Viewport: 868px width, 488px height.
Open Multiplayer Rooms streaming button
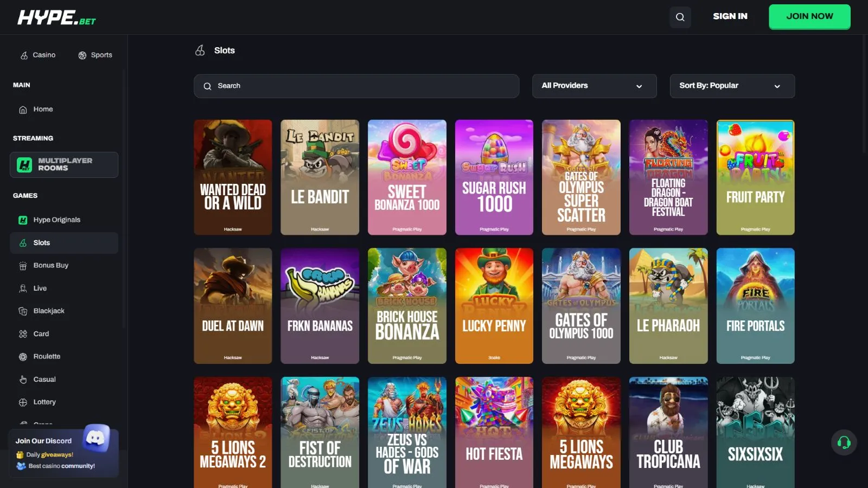(64, 164)
